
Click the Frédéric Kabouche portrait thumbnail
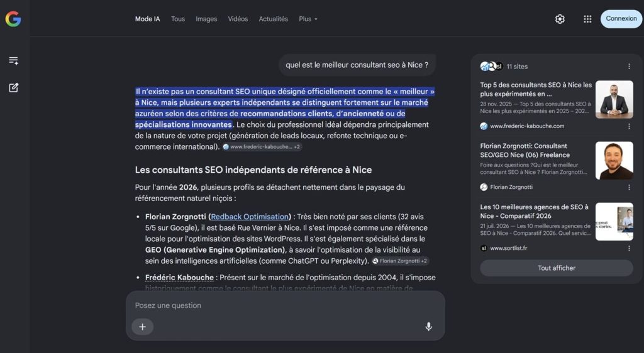tap(614, 100)
